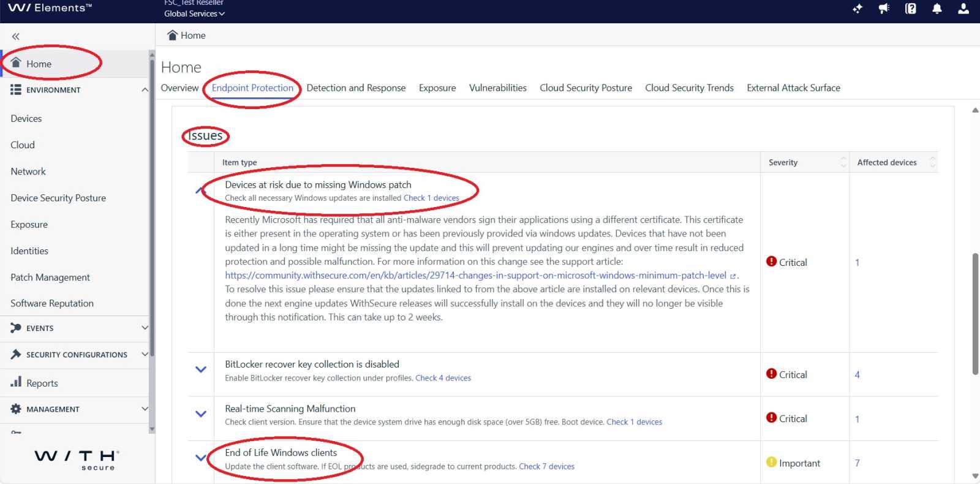Open the WithSecure community article link
Image resolution: width=980 pixels, height=484 pixels.
(475, 276)
